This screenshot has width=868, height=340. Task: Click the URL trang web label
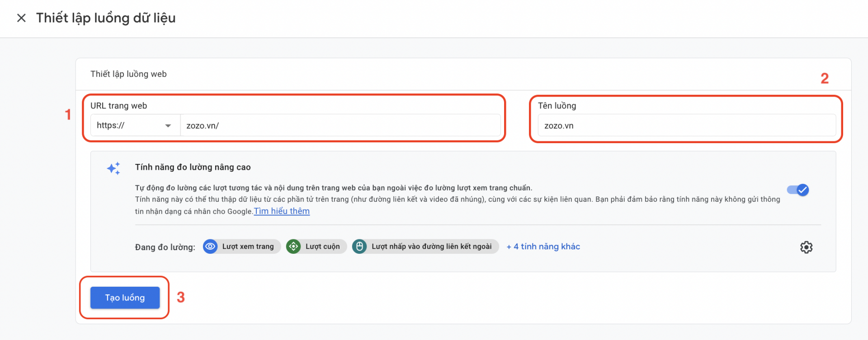point(118,106)
